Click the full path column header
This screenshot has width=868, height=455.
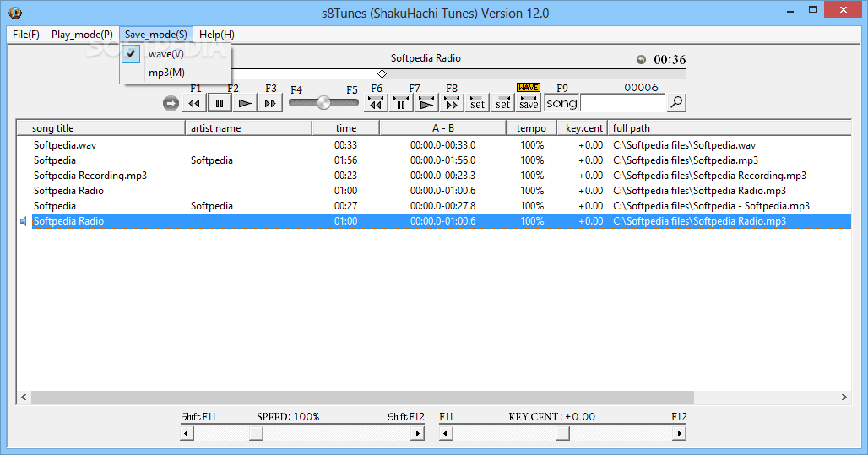(730, 127)
